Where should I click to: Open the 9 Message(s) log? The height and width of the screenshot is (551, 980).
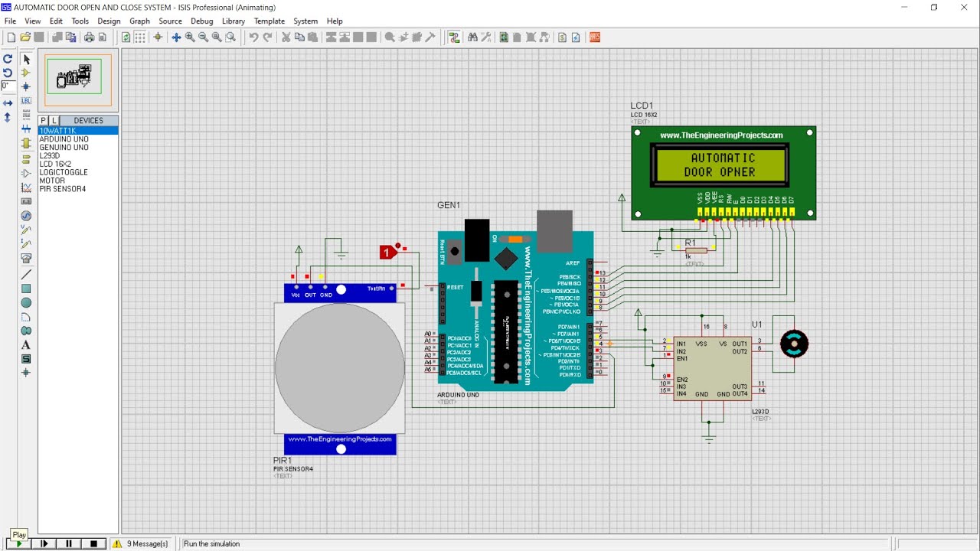coord(140,544)
